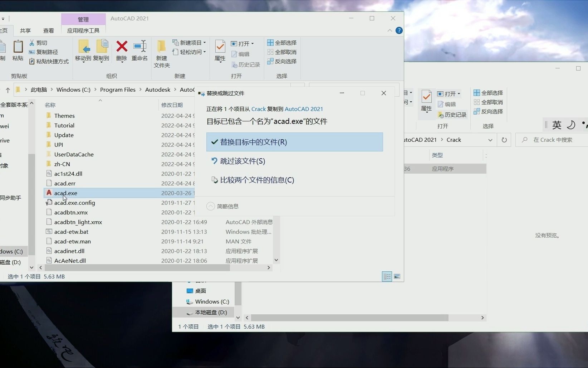588x368 pixels.
Task: Click New folder (新建文件夹) icon
Action: (162, 47)
